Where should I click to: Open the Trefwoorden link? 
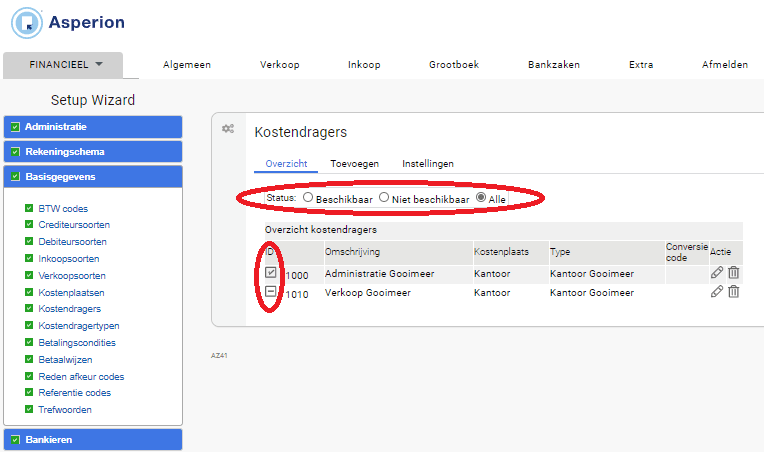[65, 410]
